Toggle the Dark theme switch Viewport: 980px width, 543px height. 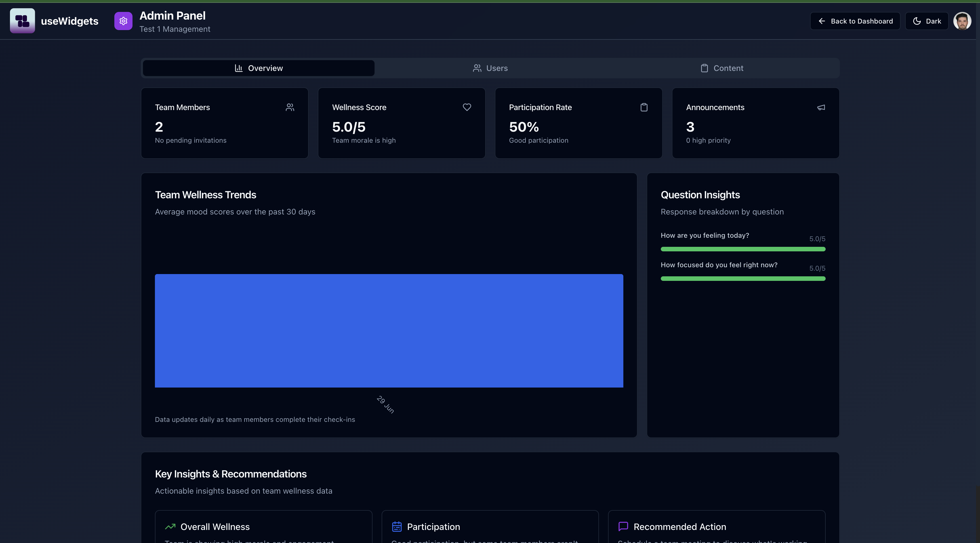927,21
